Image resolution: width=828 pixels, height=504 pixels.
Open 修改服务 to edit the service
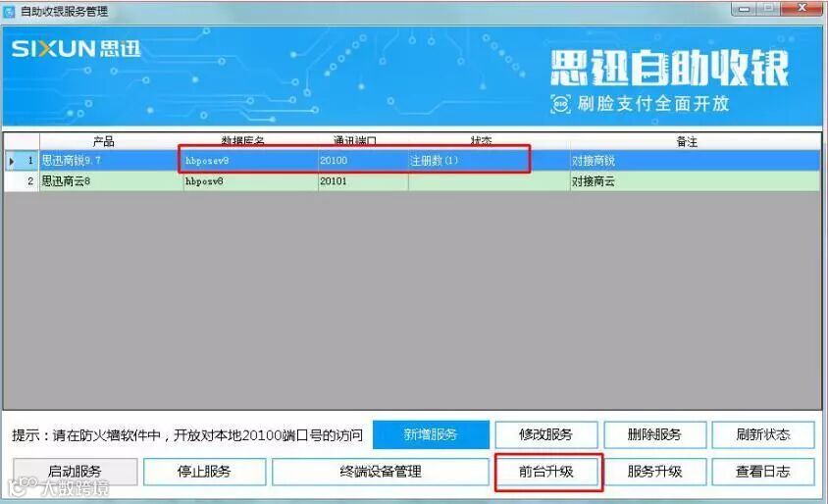pos(546,434)
